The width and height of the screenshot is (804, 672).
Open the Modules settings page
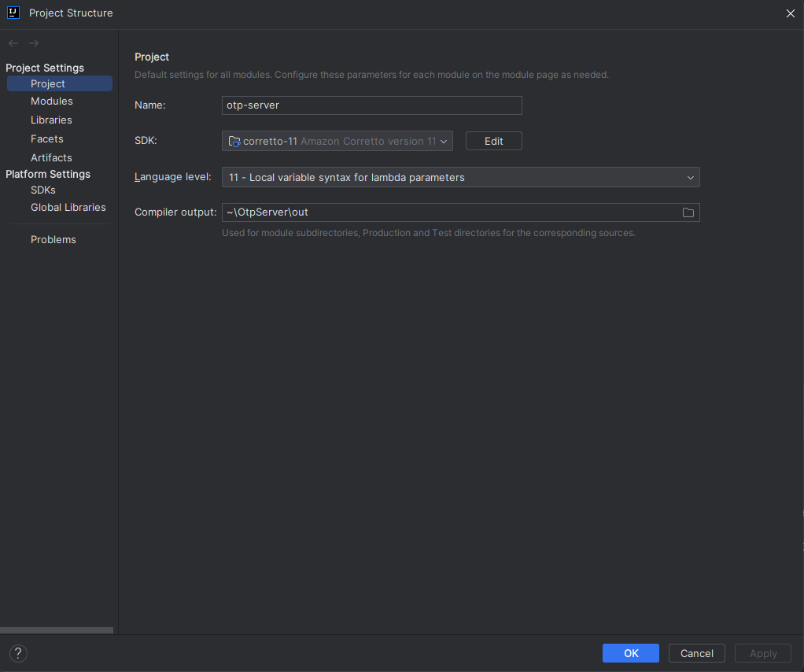click(52, 101)
